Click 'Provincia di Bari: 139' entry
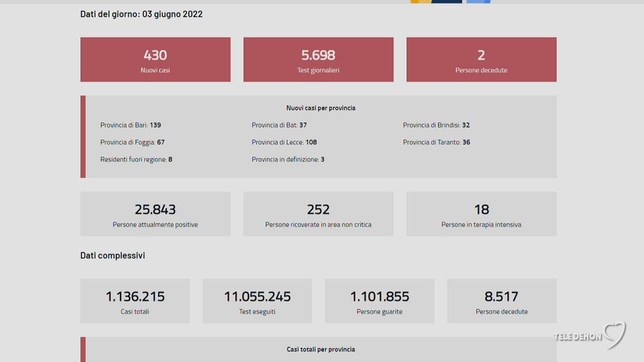The width and height of the screenshot is (644, 362). [x=131, y=125]
